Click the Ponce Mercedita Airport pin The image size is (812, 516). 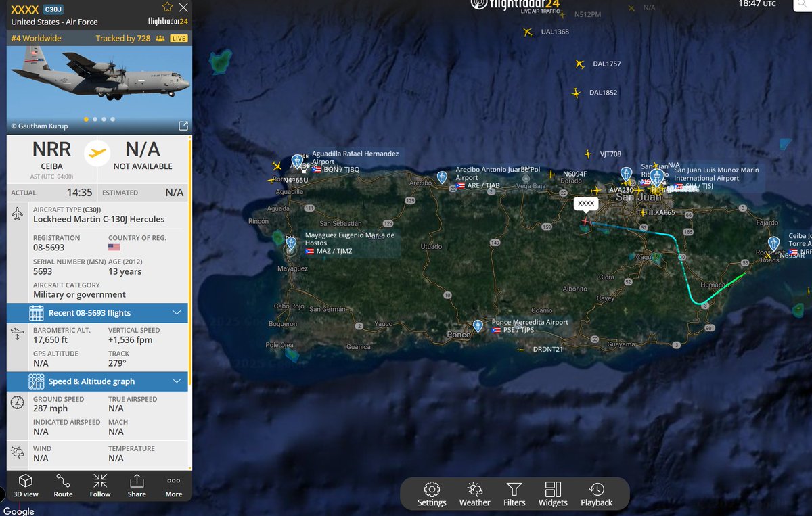point(478,327)
